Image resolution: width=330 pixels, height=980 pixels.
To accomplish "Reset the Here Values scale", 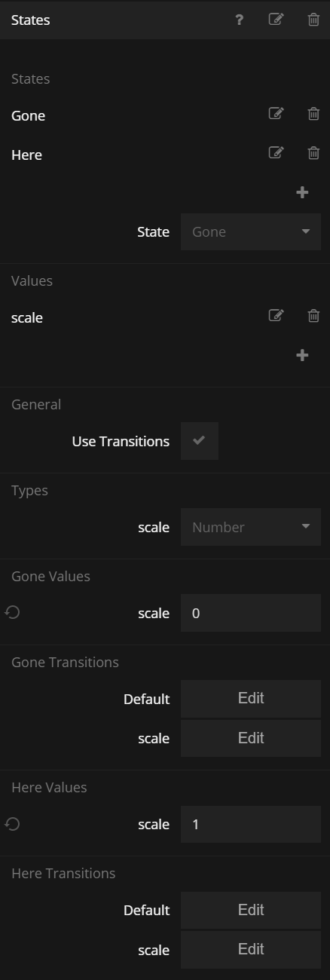I will (x=12, y=824).
